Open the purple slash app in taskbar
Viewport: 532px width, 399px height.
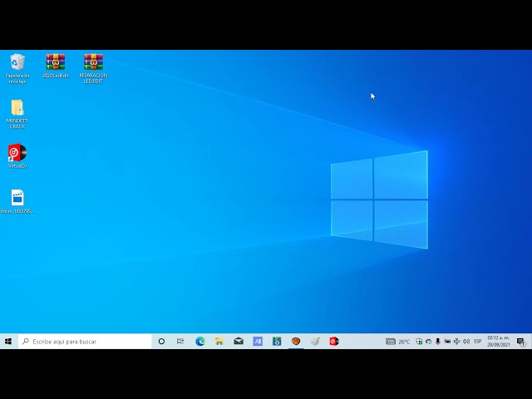point(258,342)
